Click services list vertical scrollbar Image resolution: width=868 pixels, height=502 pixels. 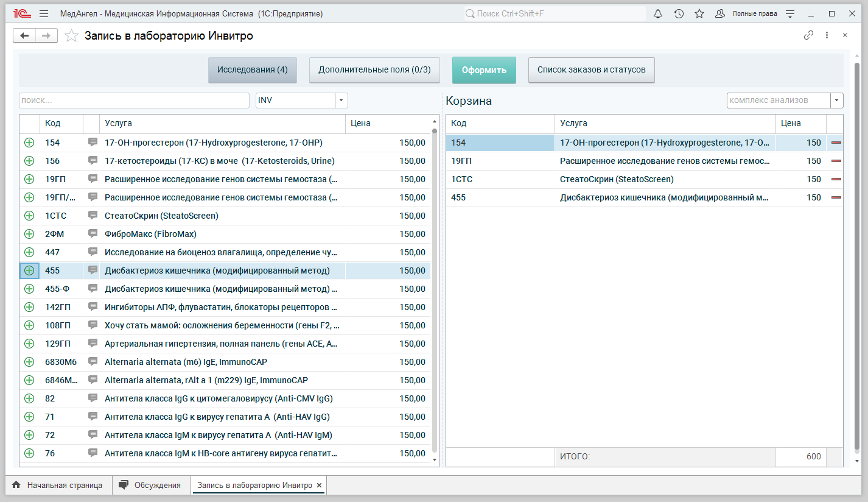(434, 289)
